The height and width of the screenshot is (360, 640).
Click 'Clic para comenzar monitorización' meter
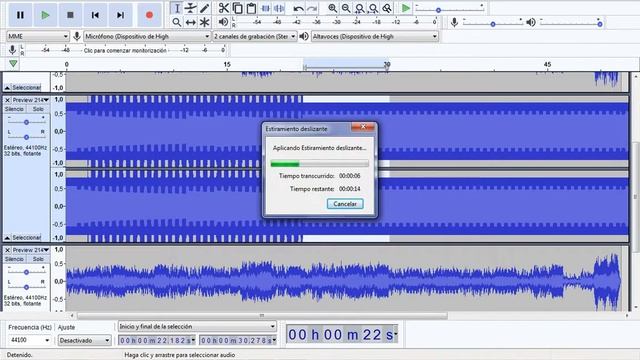coord(125,51)
